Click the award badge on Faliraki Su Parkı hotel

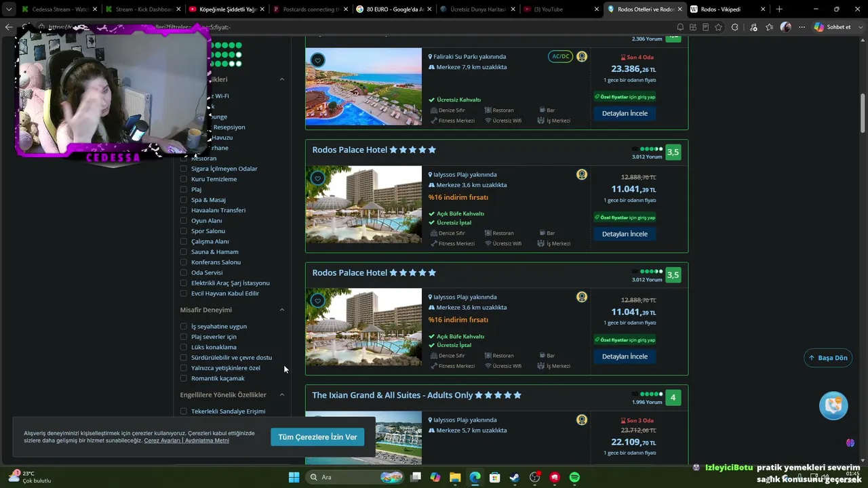pyautogui.click(x=582, y=57)
